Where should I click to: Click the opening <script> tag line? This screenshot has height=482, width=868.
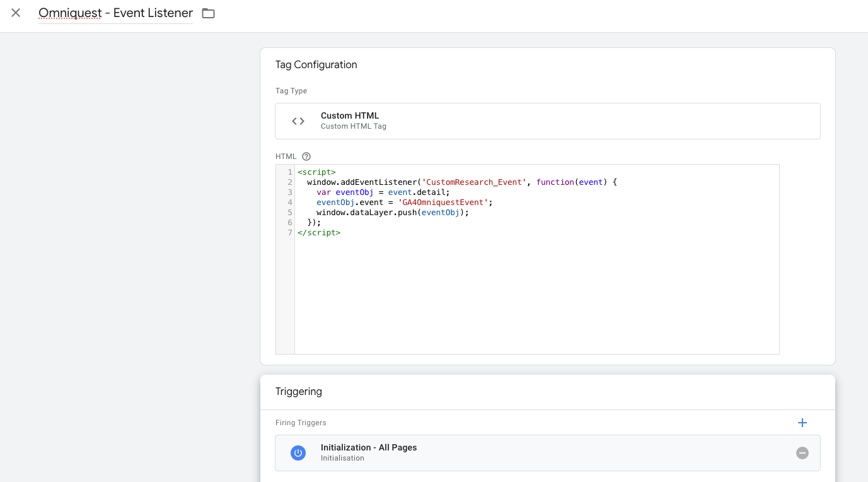[x=316, y=172]
